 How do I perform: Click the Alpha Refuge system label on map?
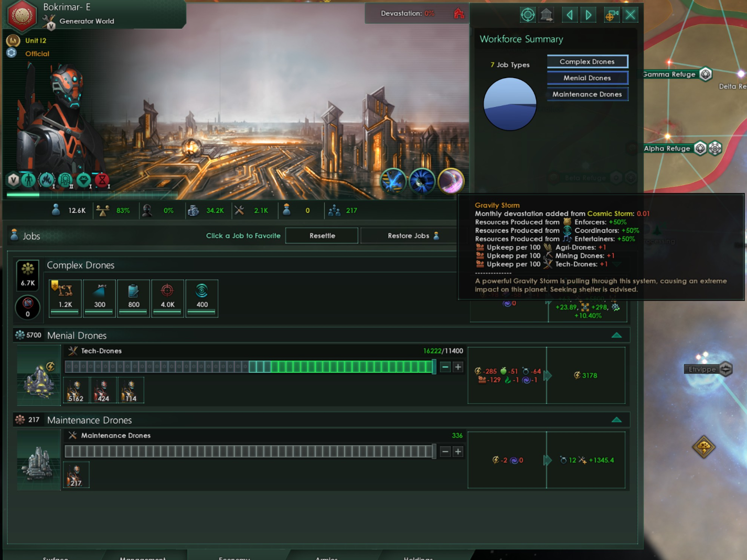[x=667, y=148]
